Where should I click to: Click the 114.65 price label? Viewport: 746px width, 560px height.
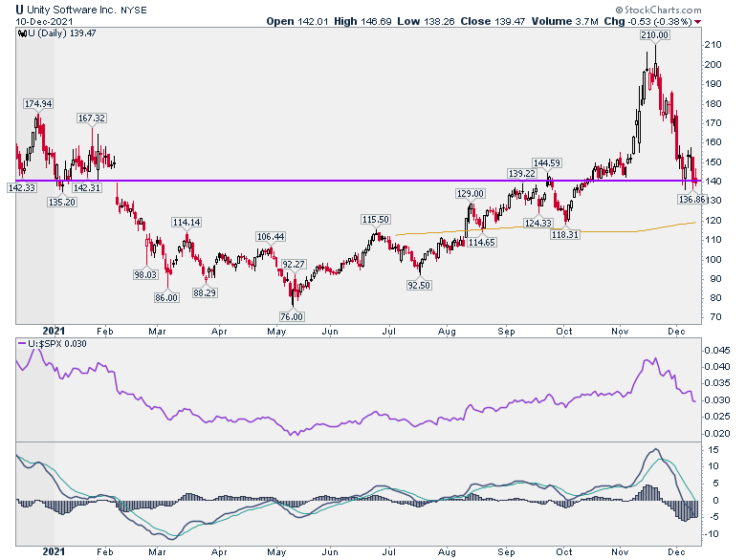click(481, 243)
